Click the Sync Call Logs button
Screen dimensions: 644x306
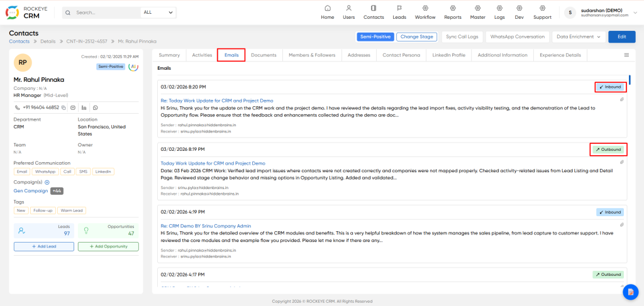(462, 36)
